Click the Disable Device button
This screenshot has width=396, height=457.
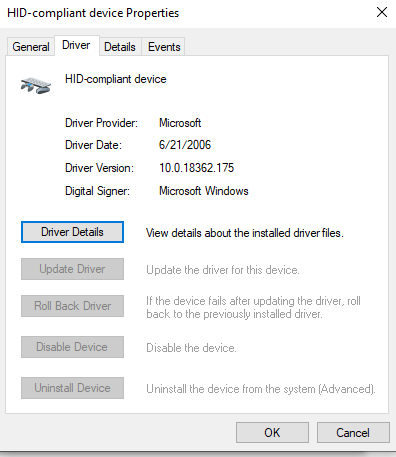(72, 347)
